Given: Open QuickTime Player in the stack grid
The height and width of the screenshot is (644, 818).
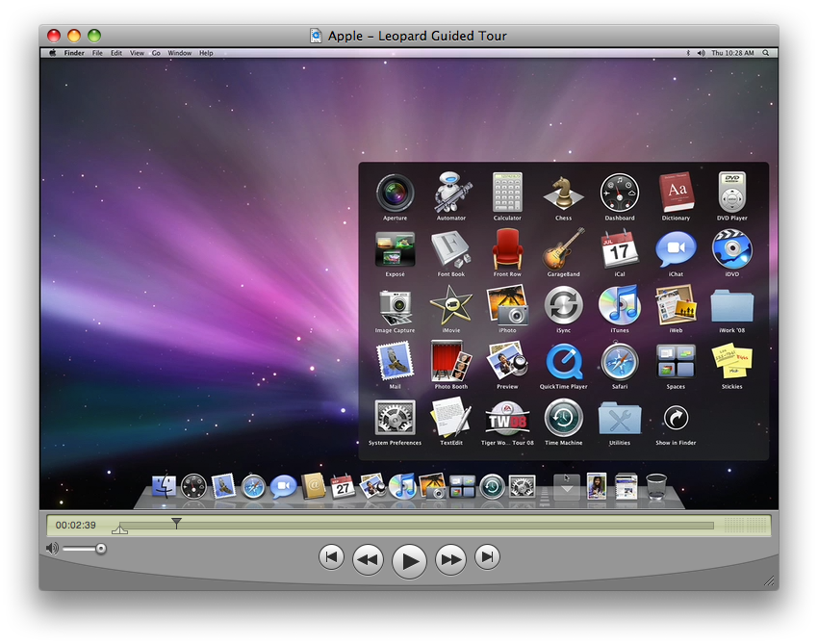Looking at the screenshot, I should 563,361.
